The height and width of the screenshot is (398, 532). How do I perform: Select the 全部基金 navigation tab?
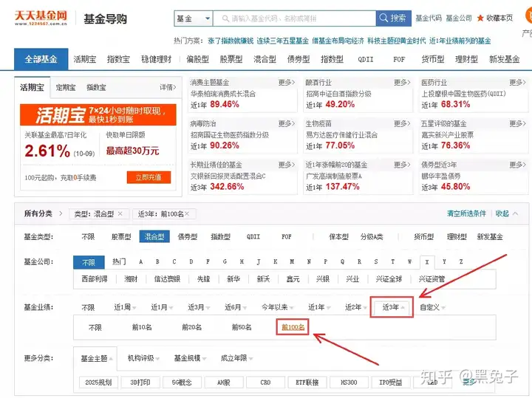(x=41, y=59)
